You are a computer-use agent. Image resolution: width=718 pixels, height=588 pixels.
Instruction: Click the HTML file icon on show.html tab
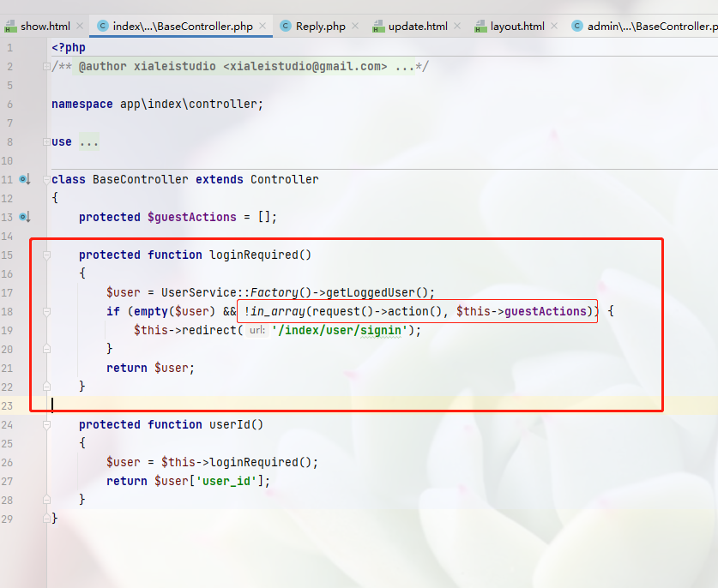coord(12,26)
